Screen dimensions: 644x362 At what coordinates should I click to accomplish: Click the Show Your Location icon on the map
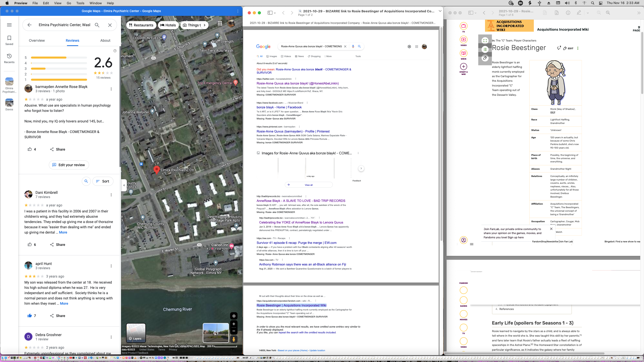(233, 316)
